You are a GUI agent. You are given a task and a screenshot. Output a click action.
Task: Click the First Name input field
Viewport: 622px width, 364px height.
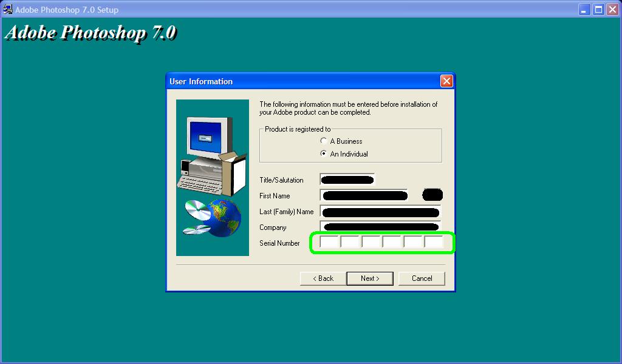364,196
